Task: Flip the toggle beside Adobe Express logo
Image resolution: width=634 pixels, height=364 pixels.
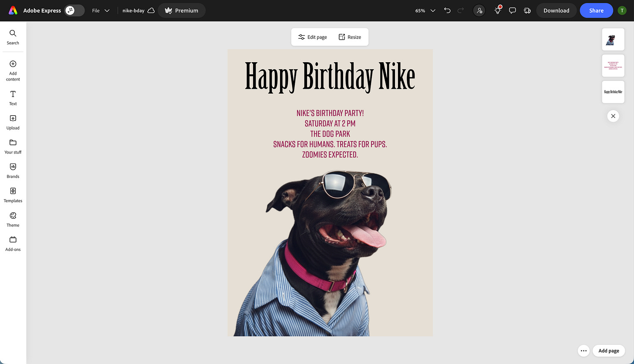Action: (74, 10)
